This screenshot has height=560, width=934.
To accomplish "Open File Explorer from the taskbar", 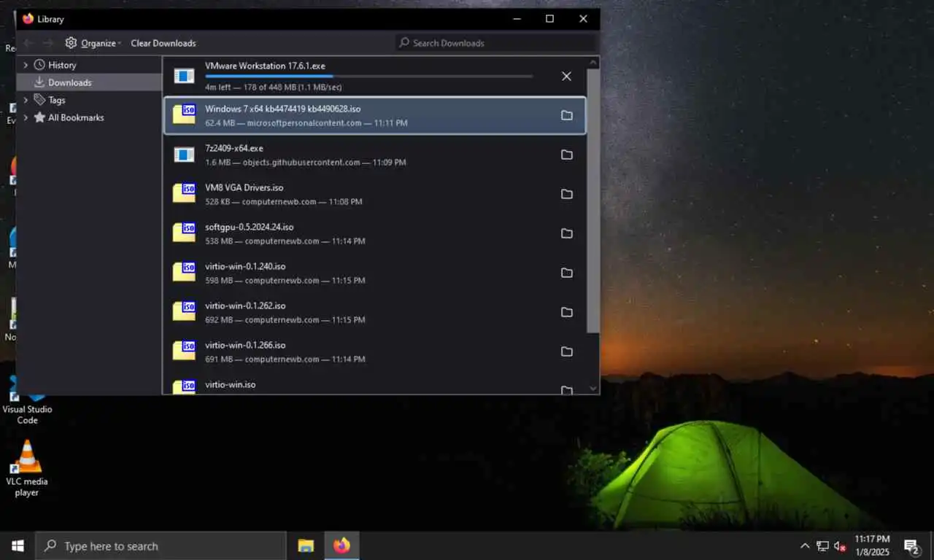I will click(306, 545).
